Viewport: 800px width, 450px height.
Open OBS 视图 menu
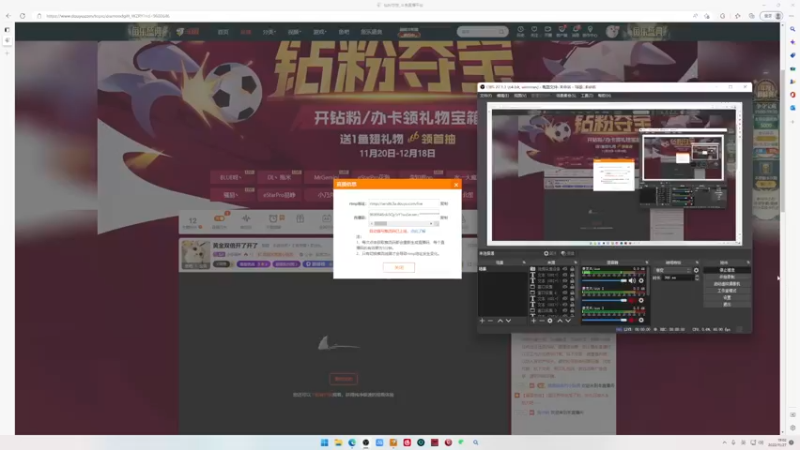(520, 95)
